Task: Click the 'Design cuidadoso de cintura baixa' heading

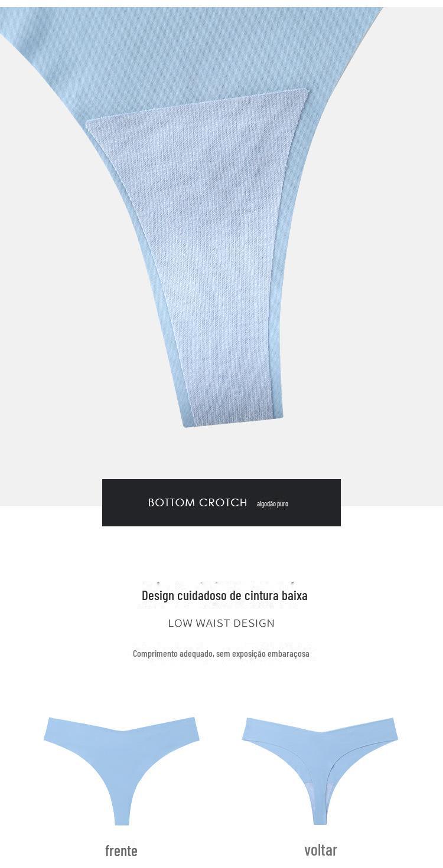Action: click(224, 595)
